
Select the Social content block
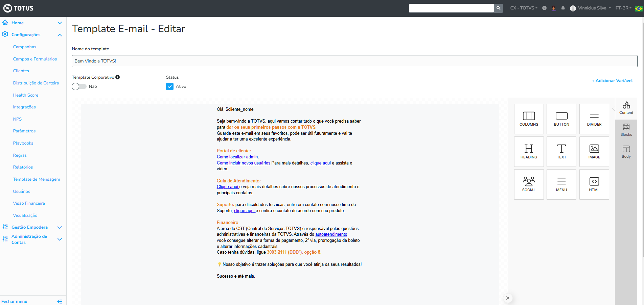click(x=529, y=184)
